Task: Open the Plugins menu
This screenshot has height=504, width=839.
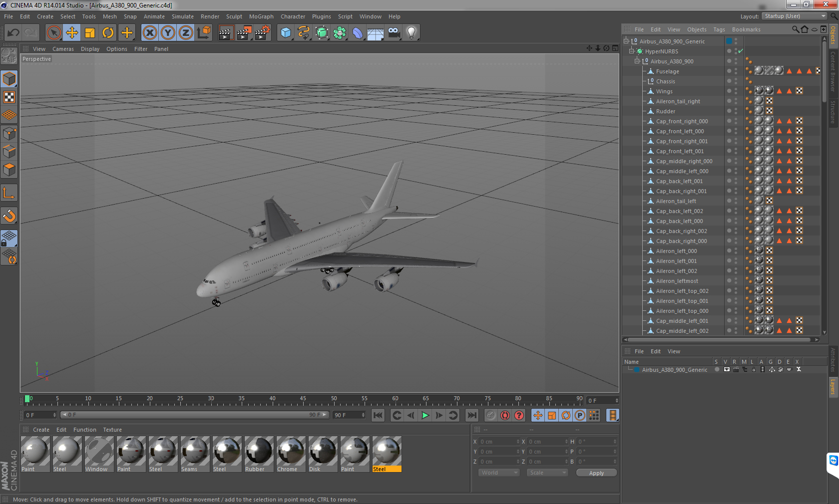Action: pyautogui.click(x=321, y=16)
